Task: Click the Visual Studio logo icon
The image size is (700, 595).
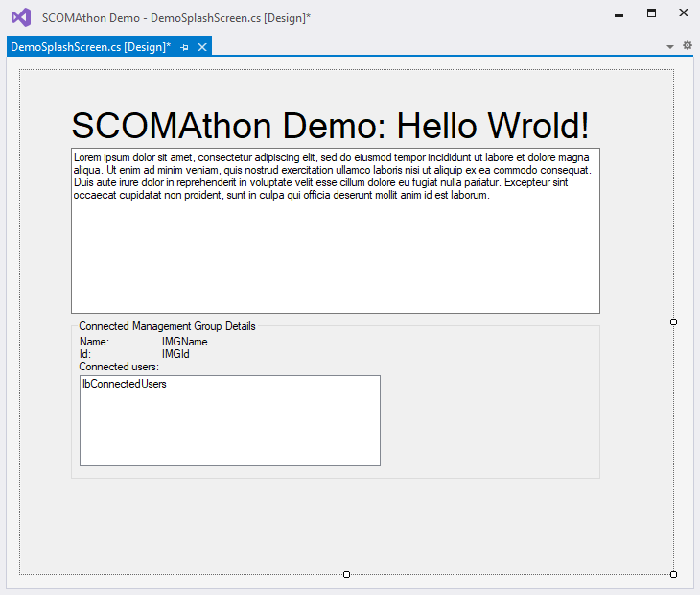Action: click(20, 17)
